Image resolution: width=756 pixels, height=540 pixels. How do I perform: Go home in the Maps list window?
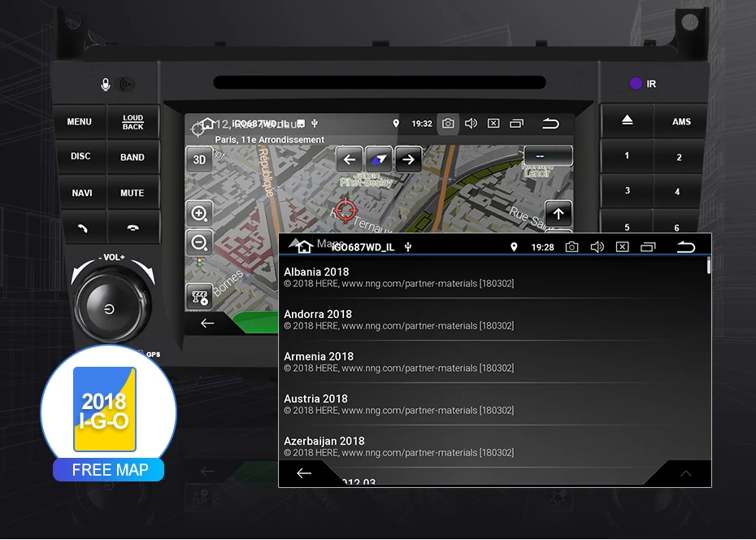[304, 247]
